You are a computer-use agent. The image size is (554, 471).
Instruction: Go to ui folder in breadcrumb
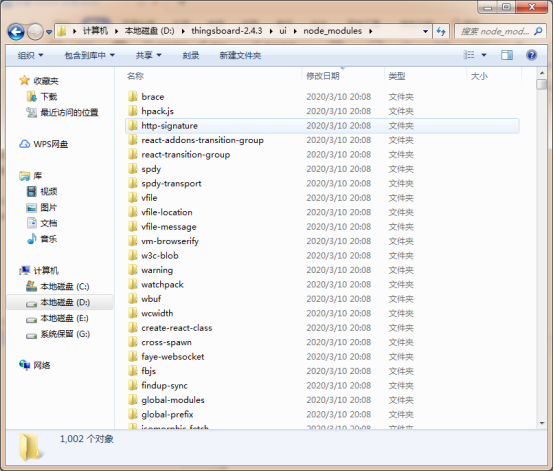click(x=283, y=31)
